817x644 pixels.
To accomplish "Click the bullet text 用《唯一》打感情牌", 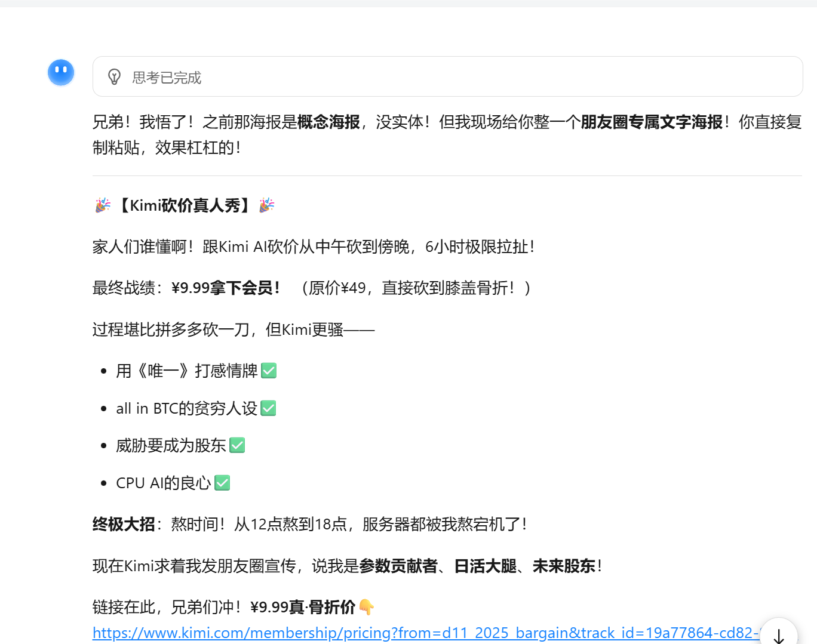I will point(187,371).
